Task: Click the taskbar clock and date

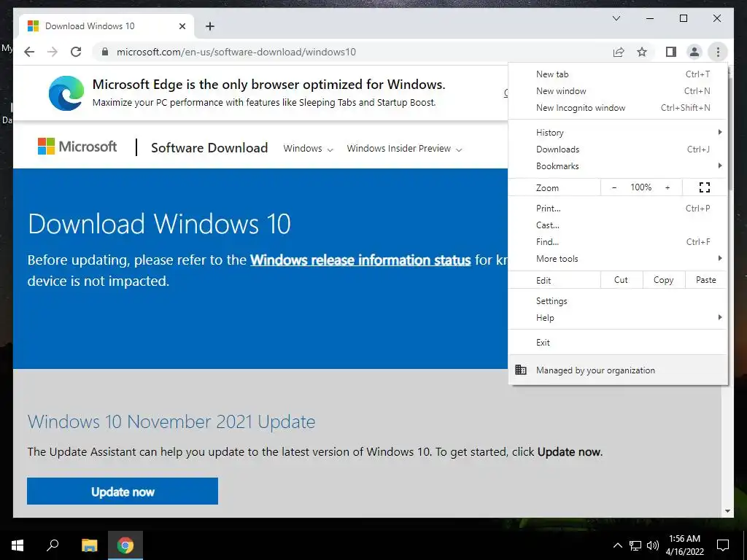Action: point(684,545)
